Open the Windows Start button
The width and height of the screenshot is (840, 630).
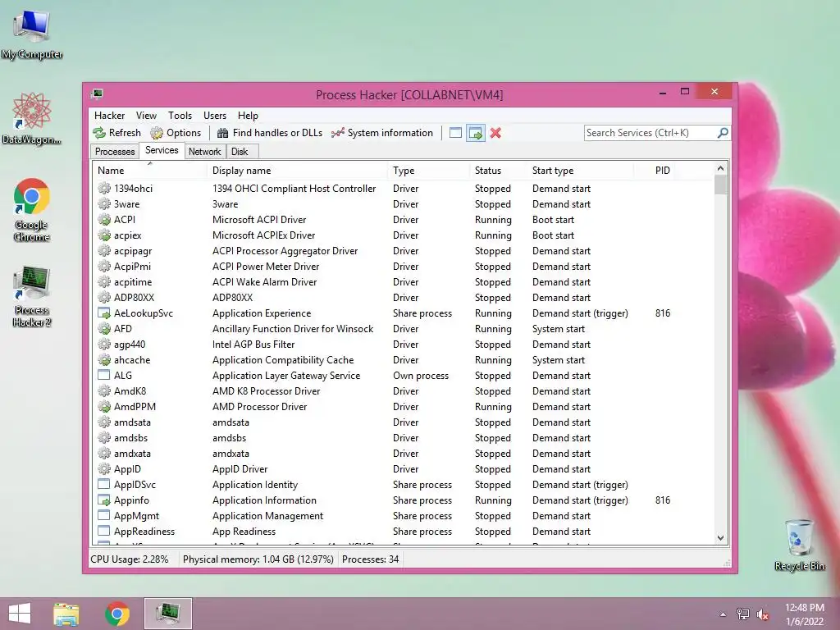coord(20,614)
